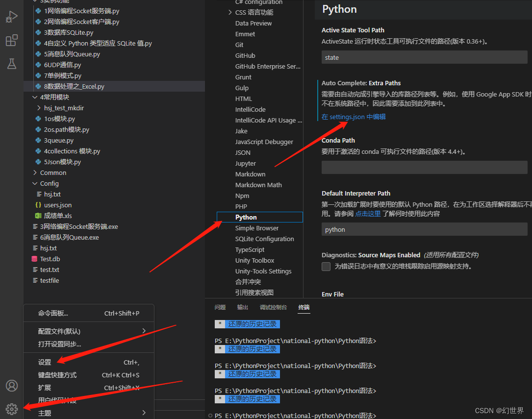Open the 成绩单.xls Excel file icon
This screenshot has width=532, height=419.
(37, 216)
